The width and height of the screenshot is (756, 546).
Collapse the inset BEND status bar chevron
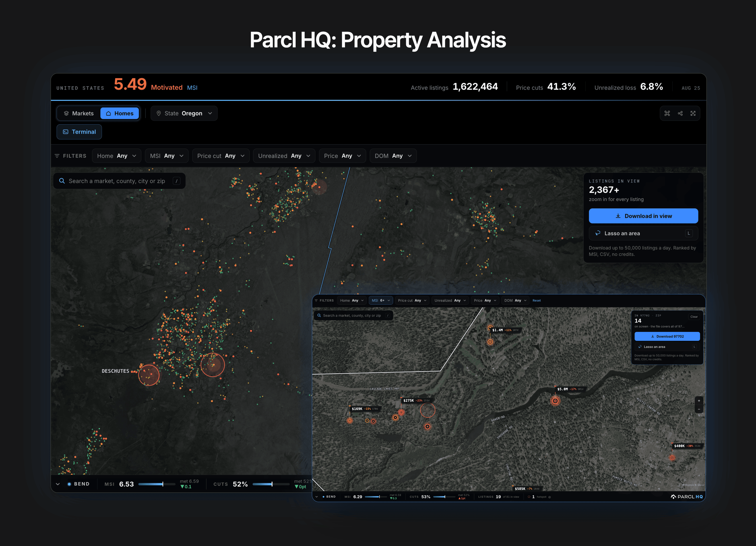tap(316, 497)
